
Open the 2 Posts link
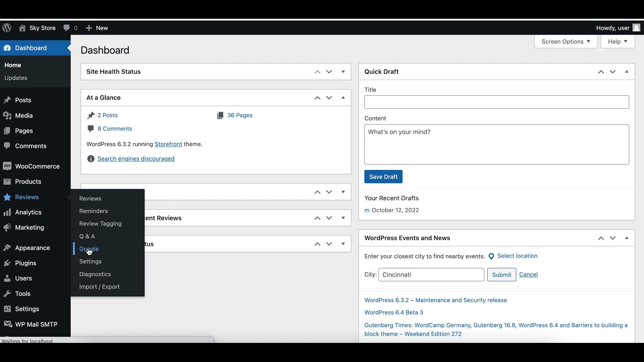coord(108,115)
